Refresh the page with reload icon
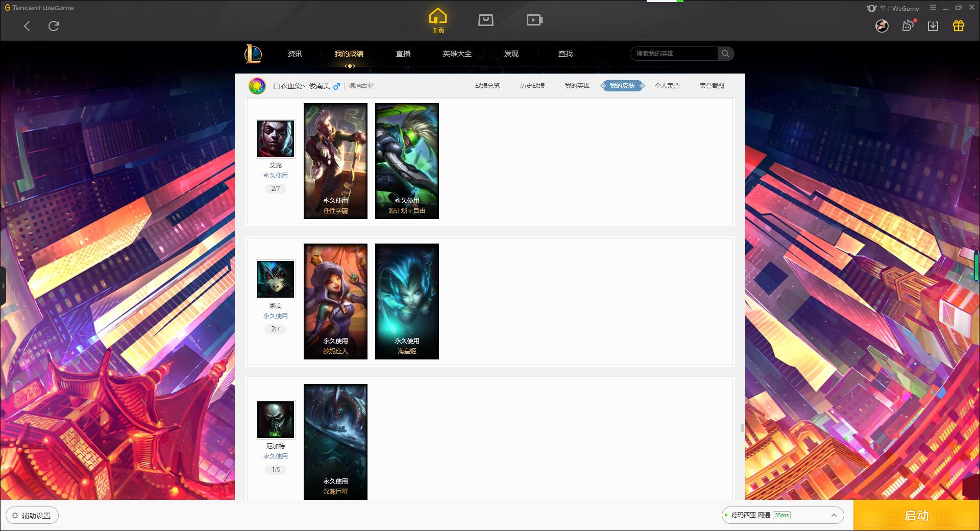Viewport: 980px width, 531px height. point(54,26)
